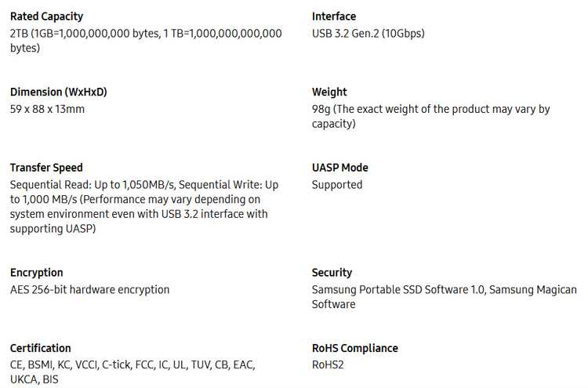
Task: Click the UASP Mode heading
Action: pyautogui.click(x=339, y=168)
